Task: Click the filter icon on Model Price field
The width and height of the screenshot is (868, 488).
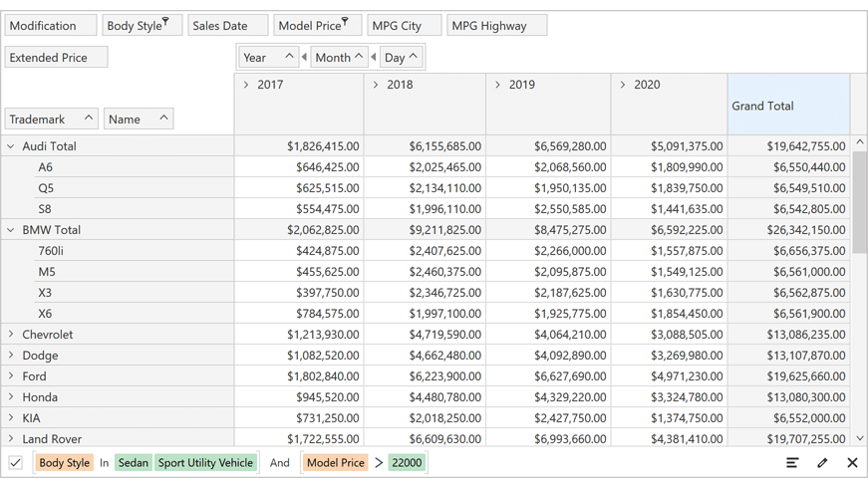Action: [345, 22]
